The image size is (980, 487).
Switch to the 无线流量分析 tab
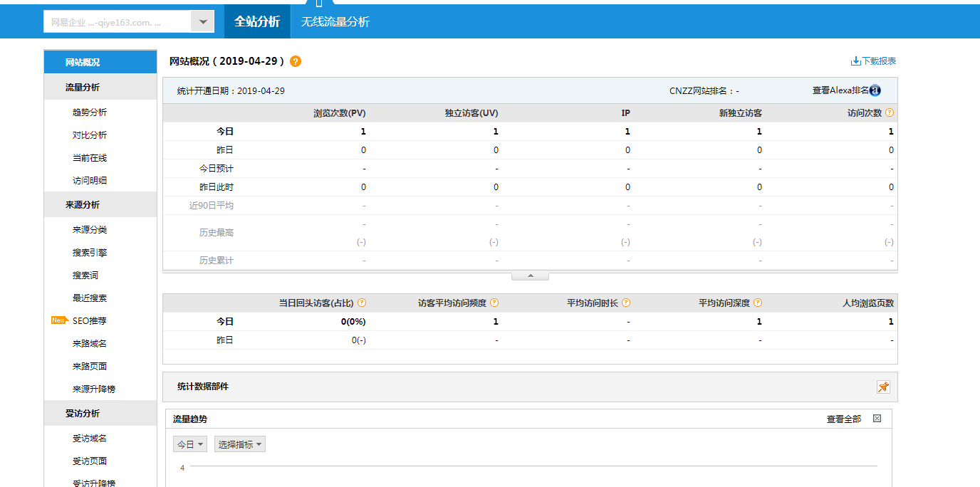click(335, 21)
